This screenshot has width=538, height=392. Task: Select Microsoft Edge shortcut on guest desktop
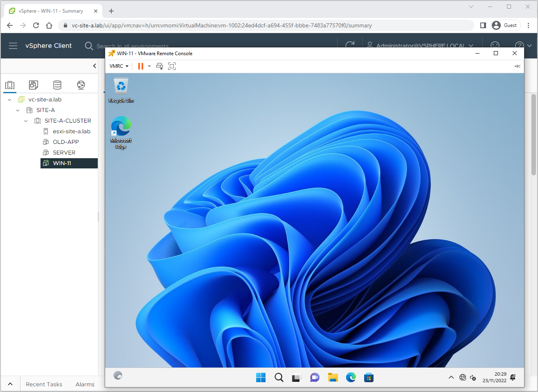[x=121, y=132]
